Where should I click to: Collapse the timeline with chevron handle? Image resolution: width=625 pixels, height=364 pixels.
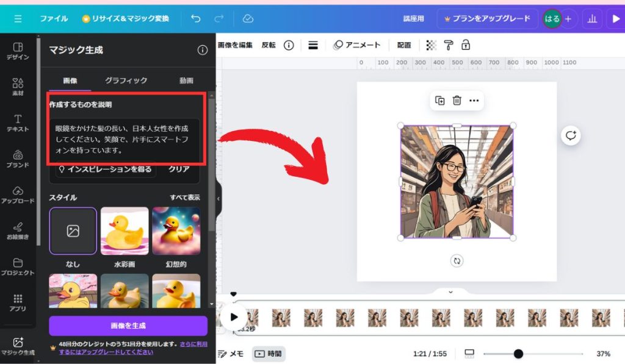click(x=450, y=292)
